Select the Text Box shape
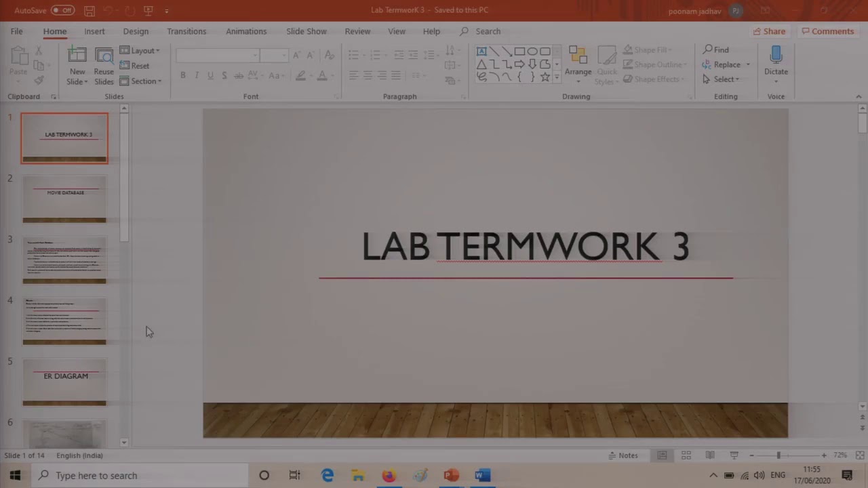This screenshot has width=868, height=488. tap(481, 52)
